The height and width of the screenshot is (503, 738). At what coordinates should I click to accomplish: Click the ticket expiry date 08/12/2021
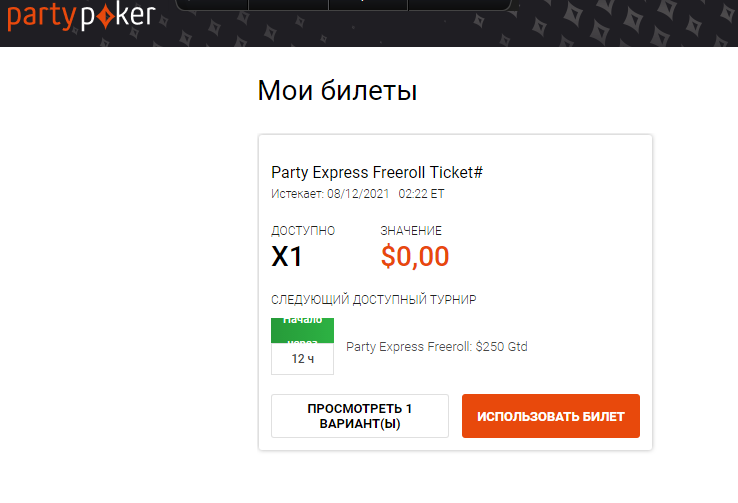358,194
